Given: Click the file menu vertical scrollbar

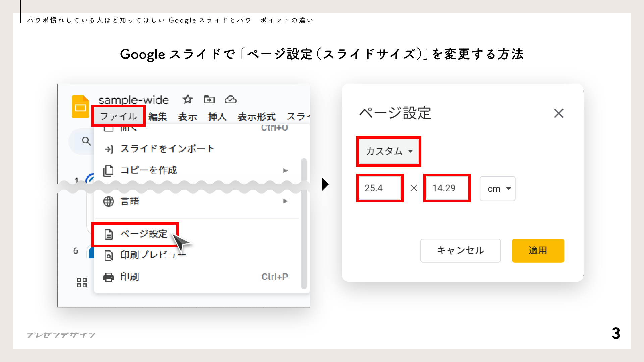Looking at the screenshot, I should point(304,224).
